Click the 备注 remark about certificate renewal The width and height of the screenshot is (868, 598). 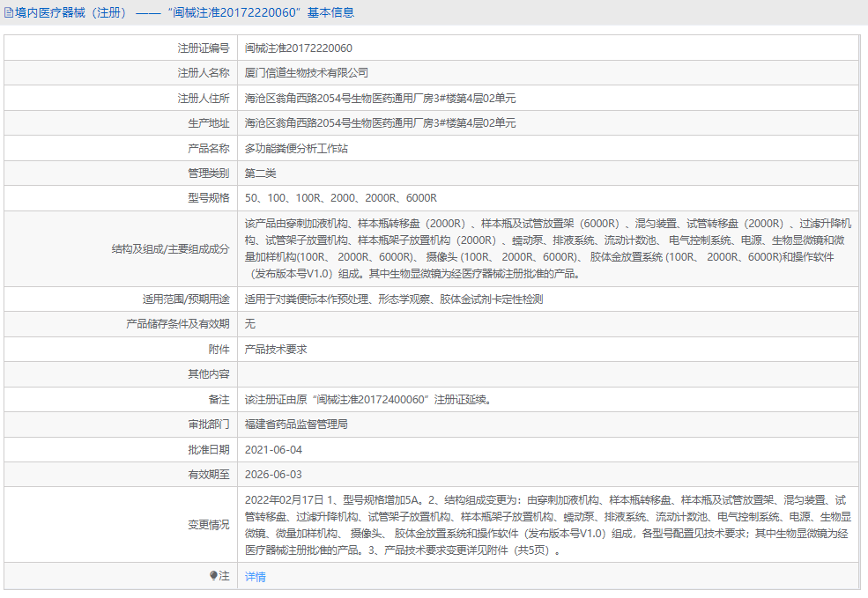pyautogui.click(x=370, y=399)
